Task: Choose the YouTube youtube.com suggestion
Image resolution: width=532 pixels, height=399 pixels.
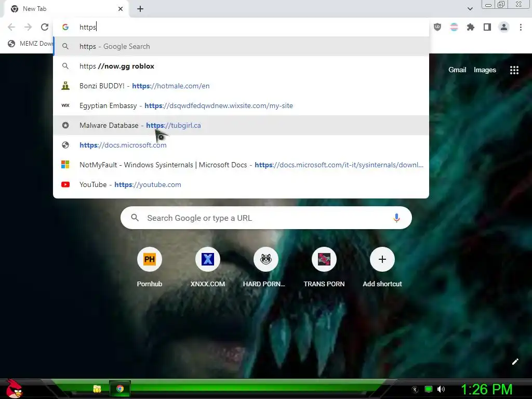Action: 241,184
